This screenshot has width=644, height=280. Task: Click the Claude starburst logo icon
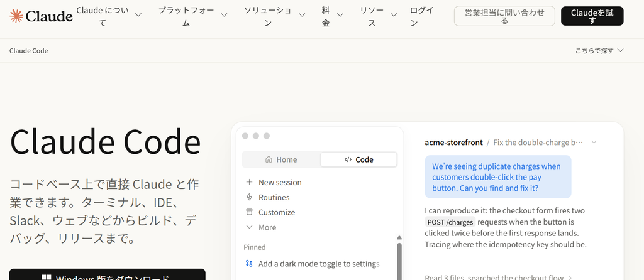(x=16, y=16)
